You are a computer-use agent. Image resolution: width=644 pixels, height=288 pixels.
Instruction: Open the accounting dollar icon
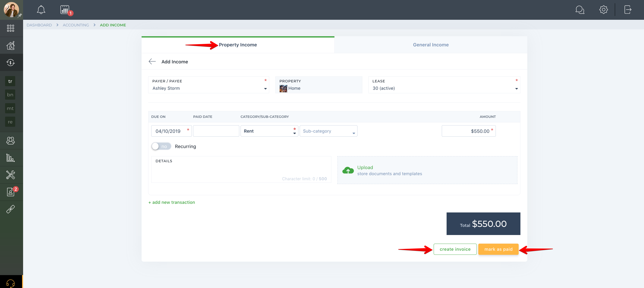pos(11,62)
